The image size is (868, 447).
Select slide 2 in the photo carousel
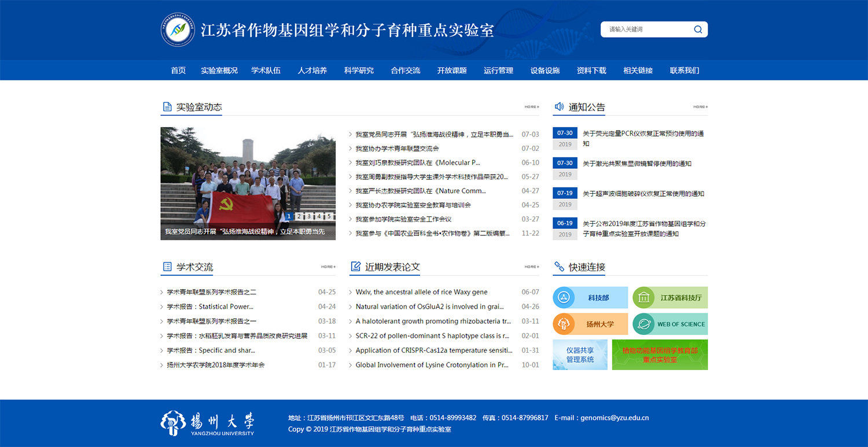pos(299,216)
